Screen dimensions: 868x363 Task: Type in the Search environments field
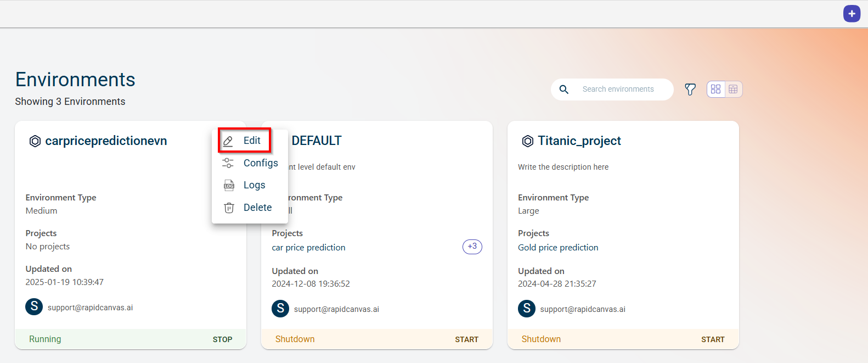point(623,90)
